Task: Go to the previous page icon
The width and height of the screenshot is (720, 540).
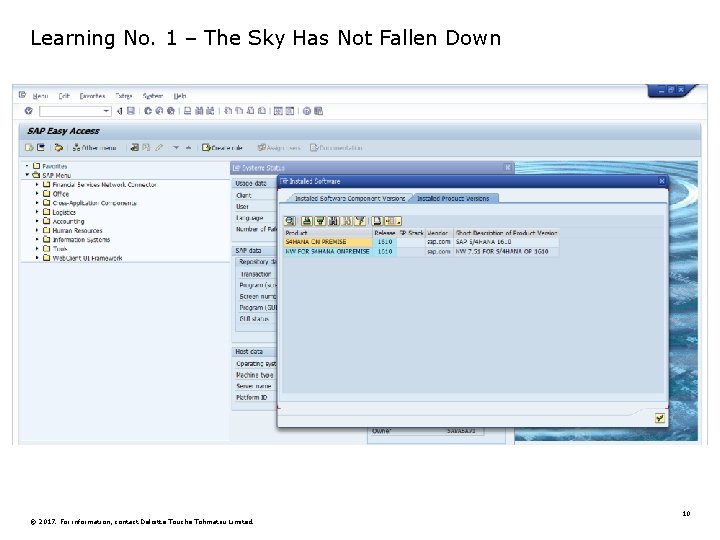Action: click(x=239, y=111)
